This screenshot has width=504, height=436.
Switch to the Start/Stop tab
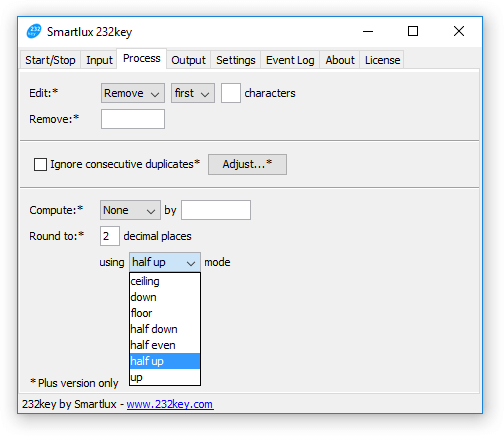coord(50,60)
